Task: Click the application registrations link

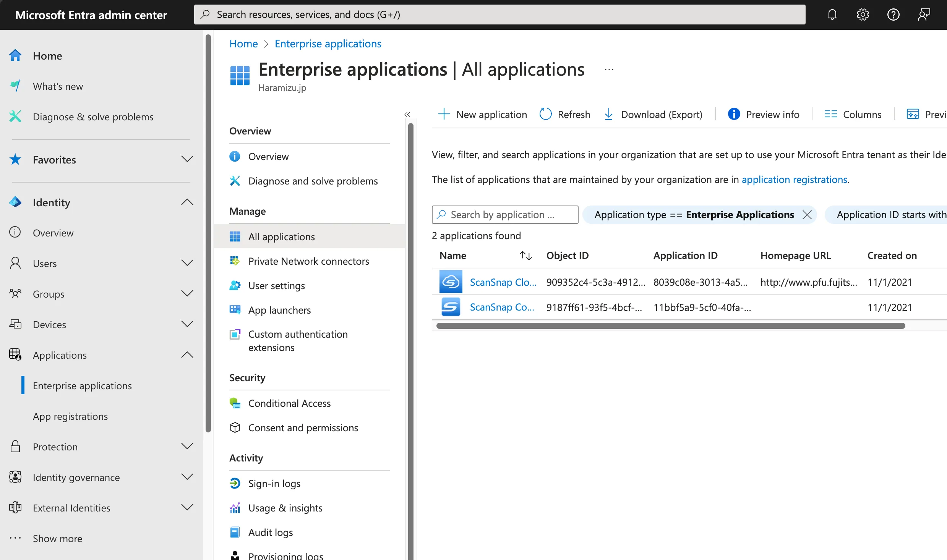Action: coord(796,179)
